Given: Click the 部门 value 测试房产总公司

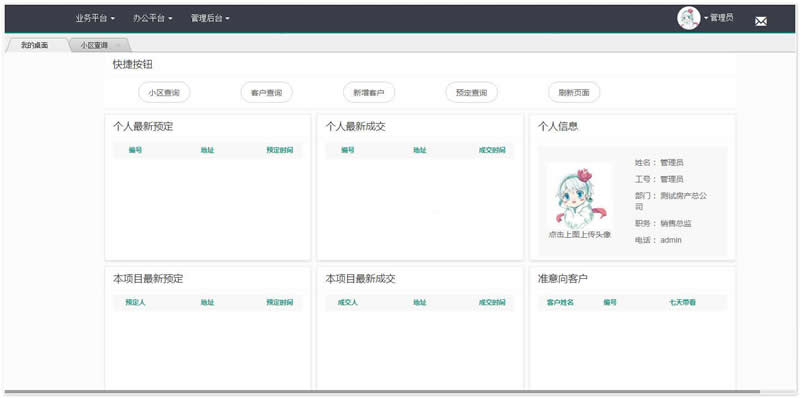Looking at the screenshot, I should (671, 201).
